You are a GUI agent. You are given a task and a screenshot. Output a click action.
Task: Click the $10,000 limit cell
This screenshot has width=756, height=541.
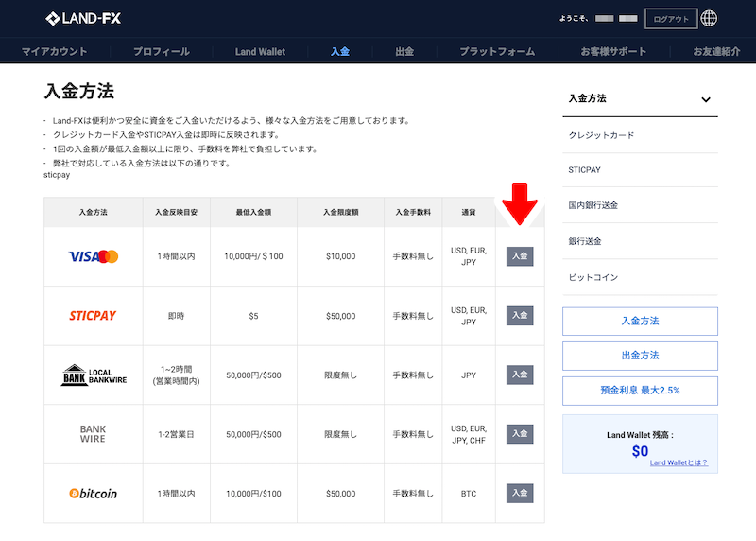[x=340, y=256]
